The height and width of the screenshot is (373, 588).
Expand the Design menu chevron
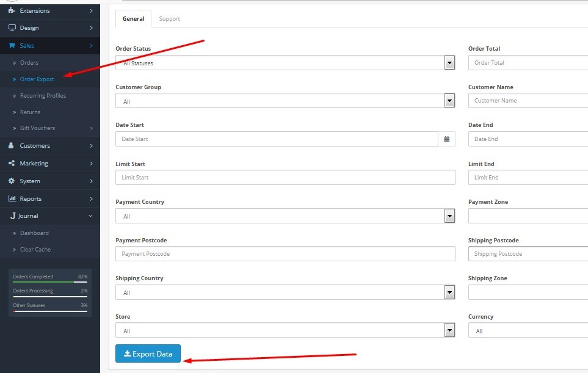click(91, 28)
